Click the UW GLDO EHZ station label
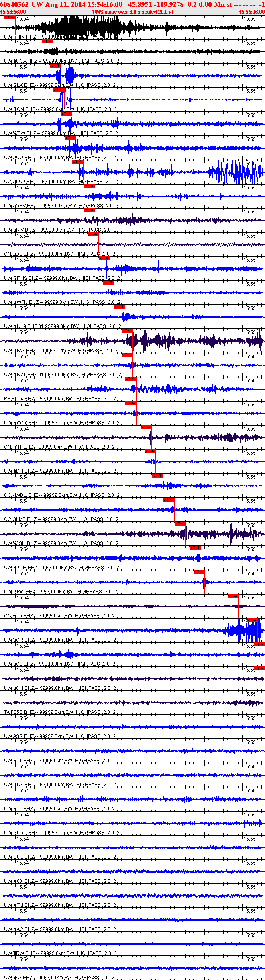Viewport: 265px width, 980px height. click(61, 833)
